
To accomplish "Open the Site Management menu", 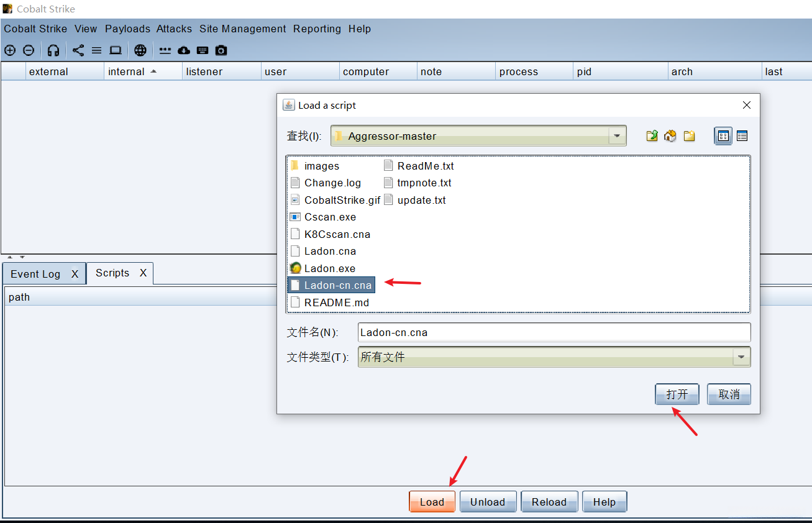I will point(243,29).
